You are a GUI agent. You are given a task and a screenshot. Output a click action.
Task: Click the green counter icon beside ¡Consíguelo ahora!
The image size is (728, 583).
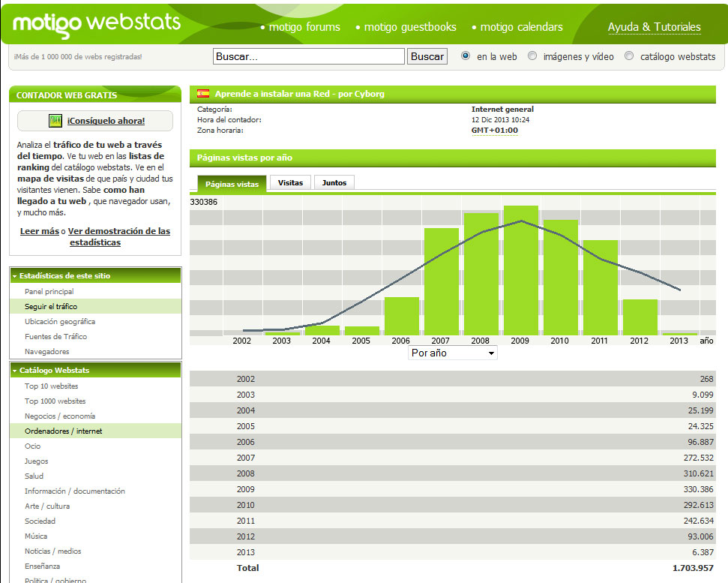coord(55,121)
